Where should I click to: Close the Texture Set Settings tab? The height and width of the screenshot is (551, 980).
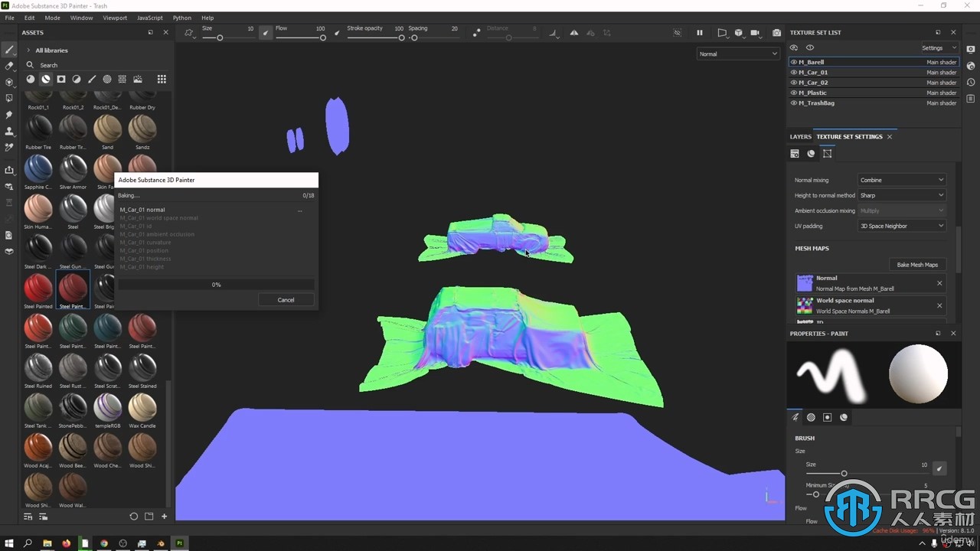click(x=890, y=136)
